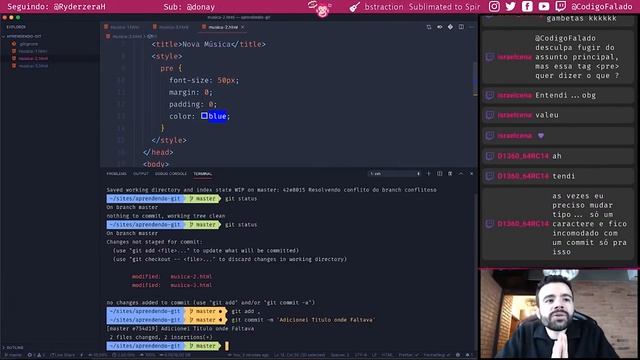Click the git diamond icon in editor toolbar
The image size is (640, 360).
(x=450, y=27)
